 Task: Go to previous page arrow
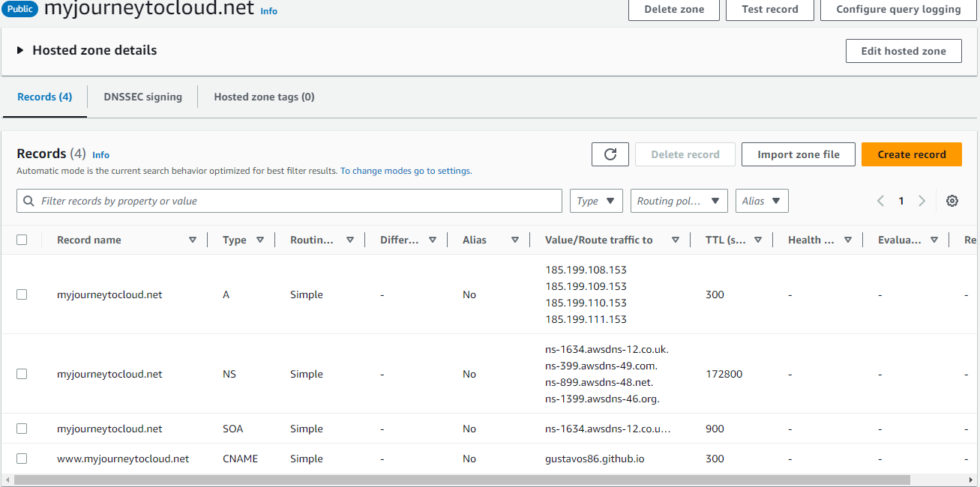click(881, 201)
